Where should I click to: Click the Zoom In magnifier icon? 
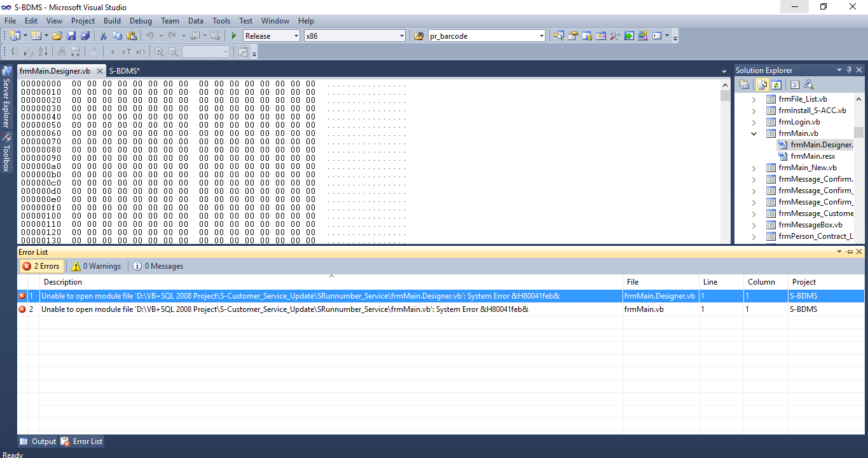tap(159, 51)
